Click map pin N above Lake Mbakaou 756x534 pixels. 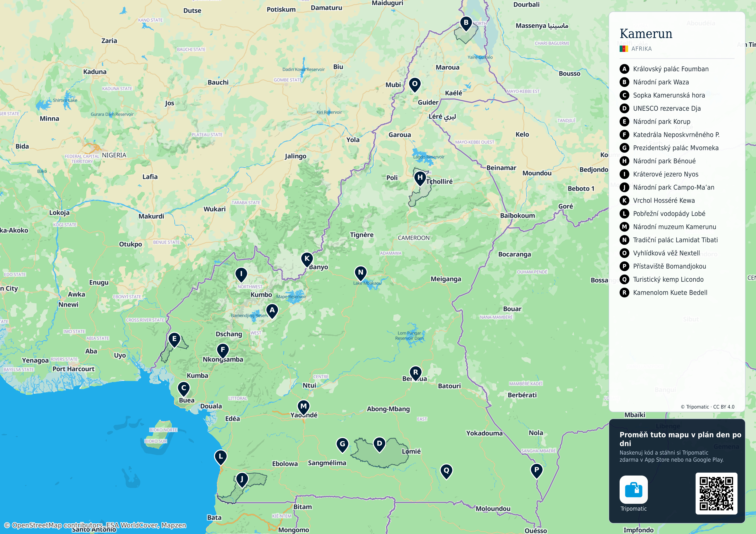[x=360, y=274]
